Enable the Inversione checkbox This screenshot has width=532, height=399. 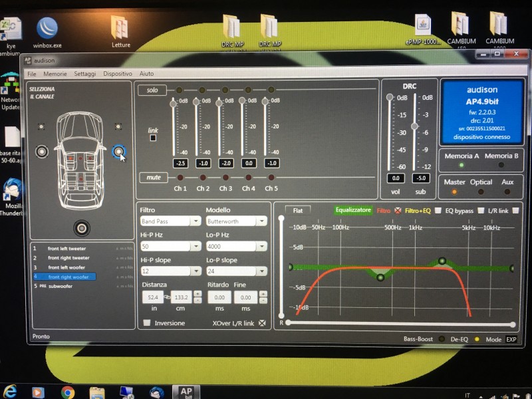tap(146, 323)
